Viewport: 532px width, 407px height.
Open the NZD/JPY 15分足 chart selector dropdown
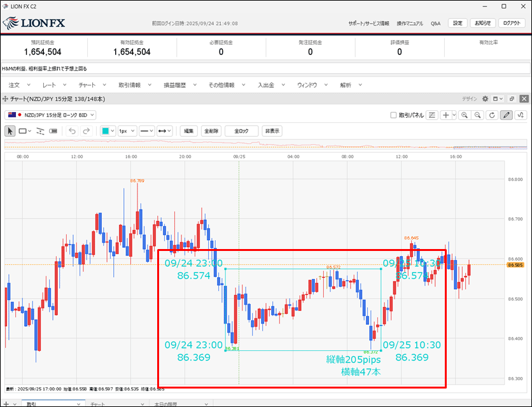(x=51, y=115)
